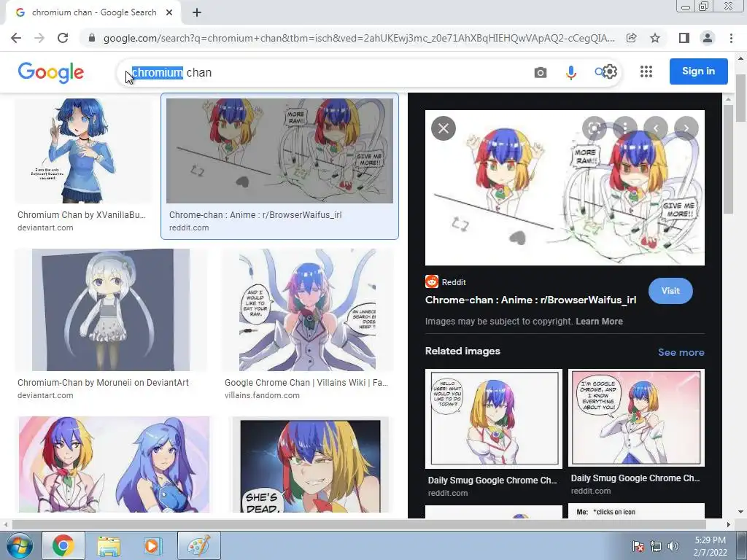Click villains.fandom.com source text
747x560 pixels.
pyautogui.click(x=262, y=395)
